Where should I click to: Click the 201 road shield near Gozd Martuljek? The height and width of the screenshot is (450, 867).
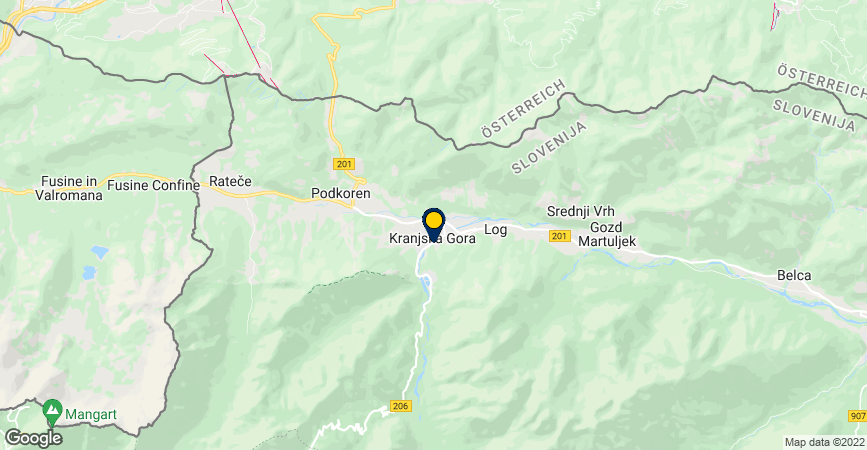point(560,236)
